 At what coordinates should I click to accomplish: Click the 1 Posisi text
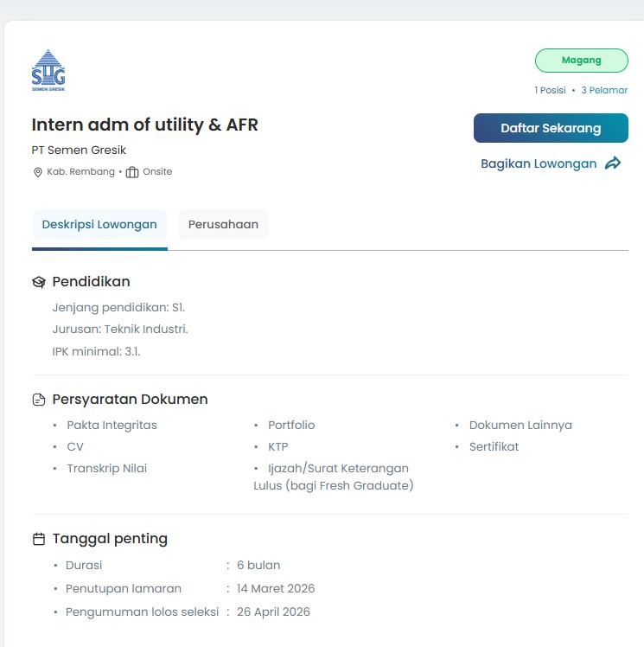pyautogui.click(x=550, y=90)
